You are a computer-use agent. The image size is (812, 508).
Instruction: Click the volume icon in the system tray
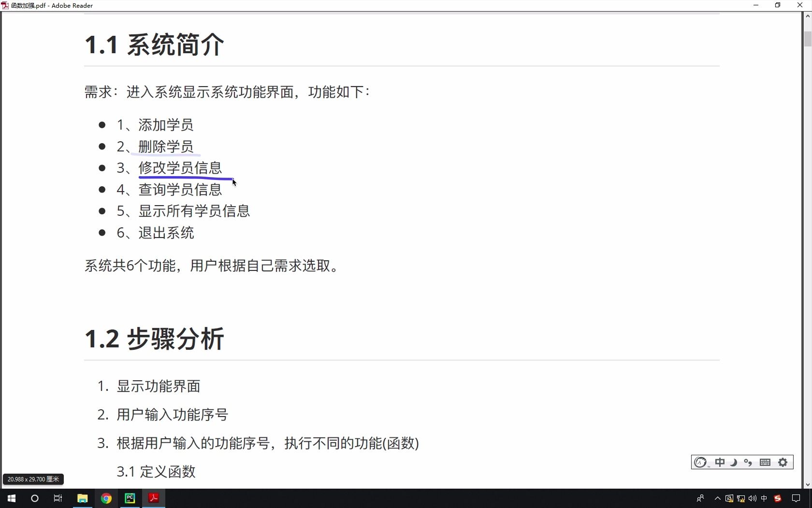(x=752, y=499)
